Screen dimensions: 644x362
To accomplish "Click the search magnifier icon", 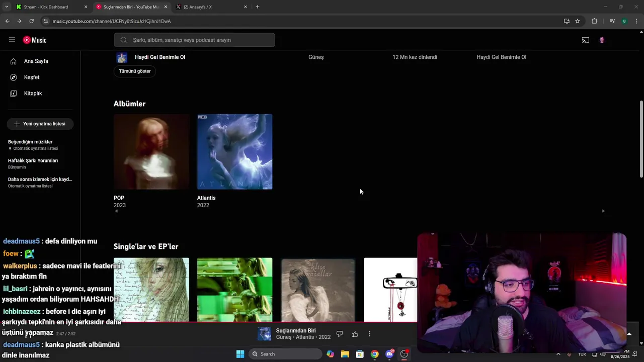I will click(x=123, y=40).
